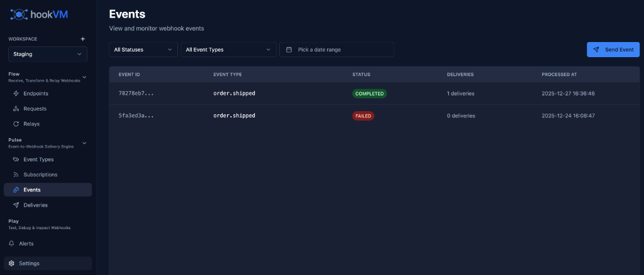Open event 78278eb7 details
The width and height of the screenshot is (644, 275).
(136, 94)
